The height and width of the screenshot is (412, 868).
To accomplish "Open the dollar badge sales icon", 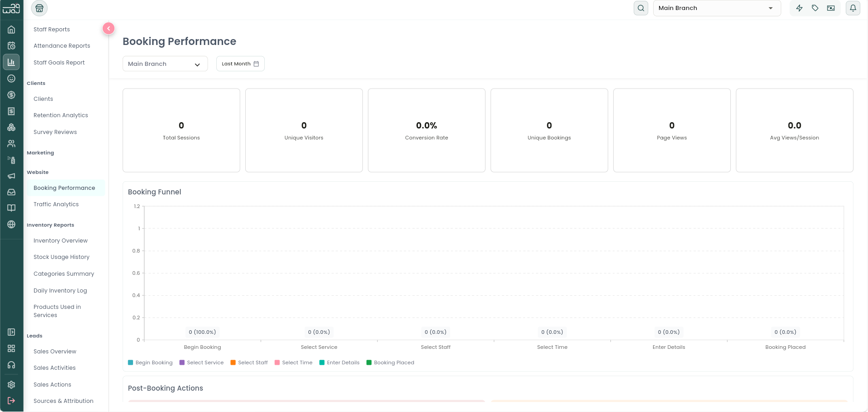I will click(11, 95).
